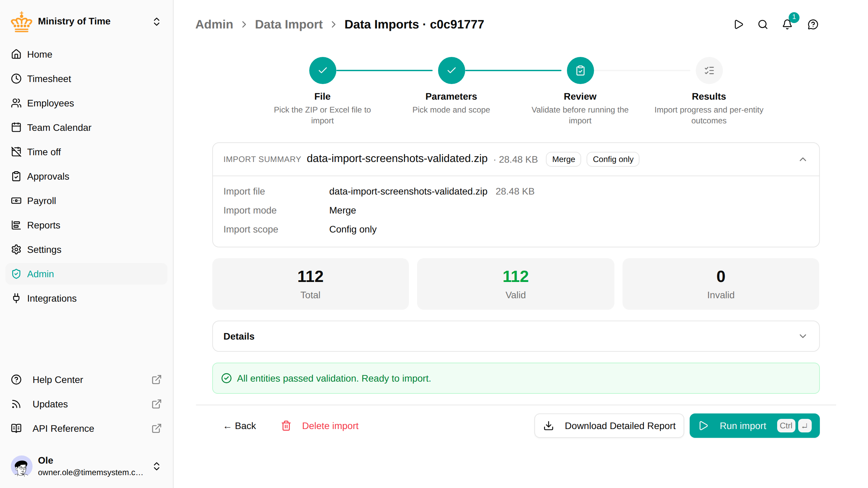
Task: Click the Review step clipboard icon
Action: (x=580, y=70)
